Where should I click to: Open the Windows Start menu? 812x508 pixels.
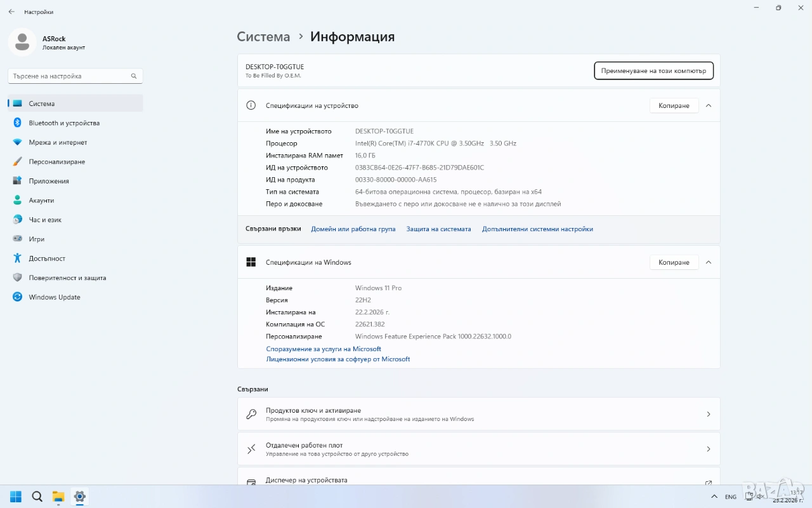[16, 497]
